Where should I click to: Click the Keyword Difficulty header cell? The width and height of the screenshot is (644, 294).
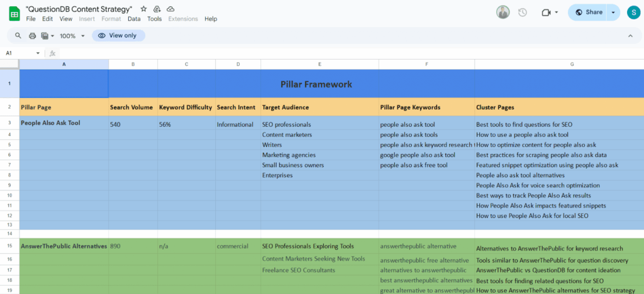[186, 107]
